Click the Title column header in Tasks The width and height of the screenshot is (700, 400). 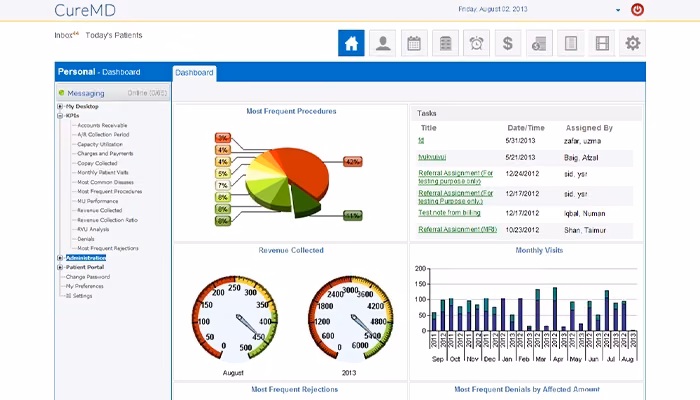point(428,128)
